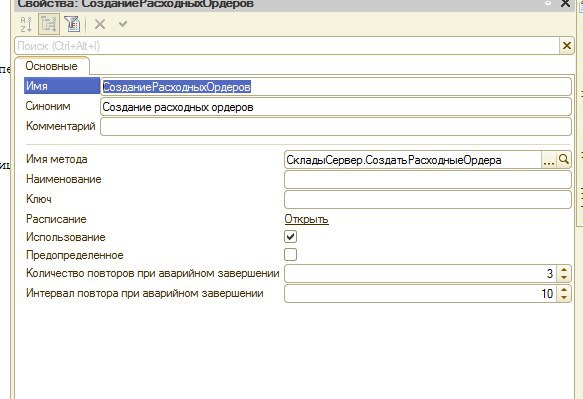
Task: Select the Использование property label
Action: click(65, 237)
